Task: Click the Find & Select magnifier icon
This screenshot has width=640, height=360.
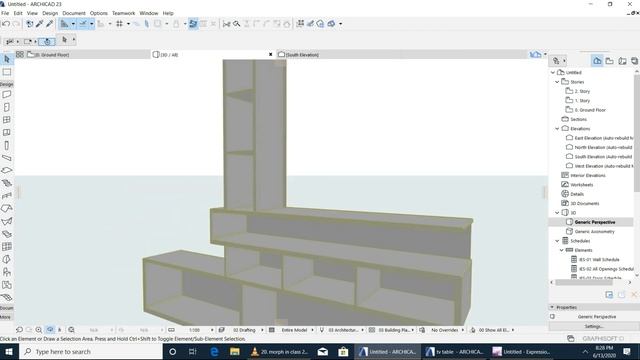Action: pos(236,24)
